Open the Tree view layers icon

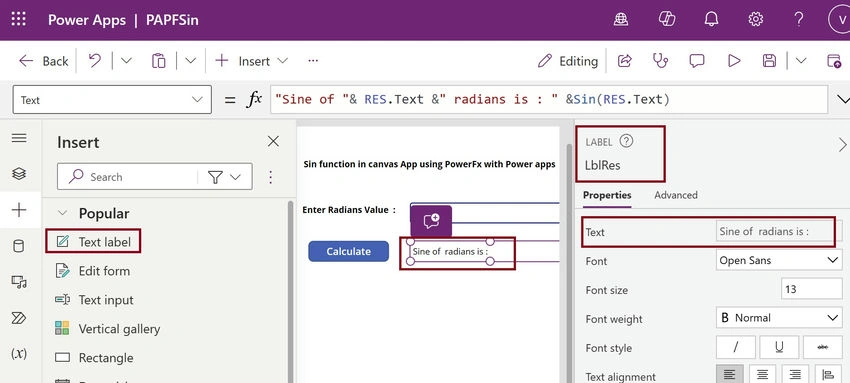[x=19, y=173]
